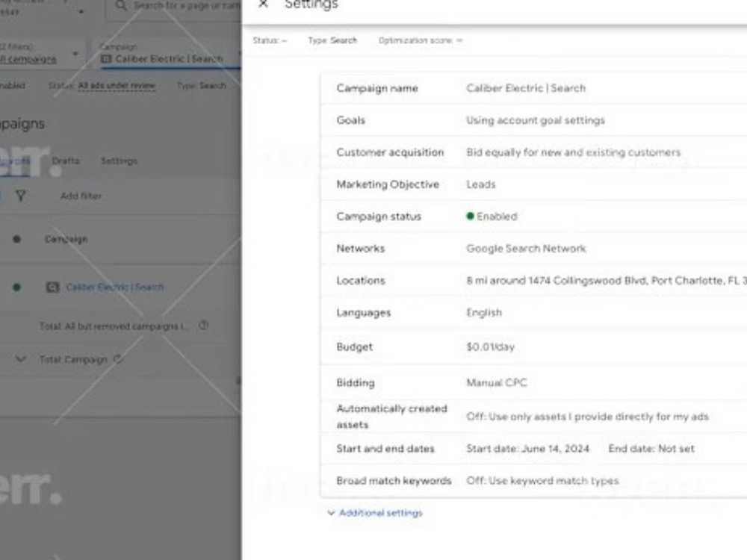The height and width of the screenshot is (560, 747).
Task: Click the Languages English row
Action: coord(533,313)
